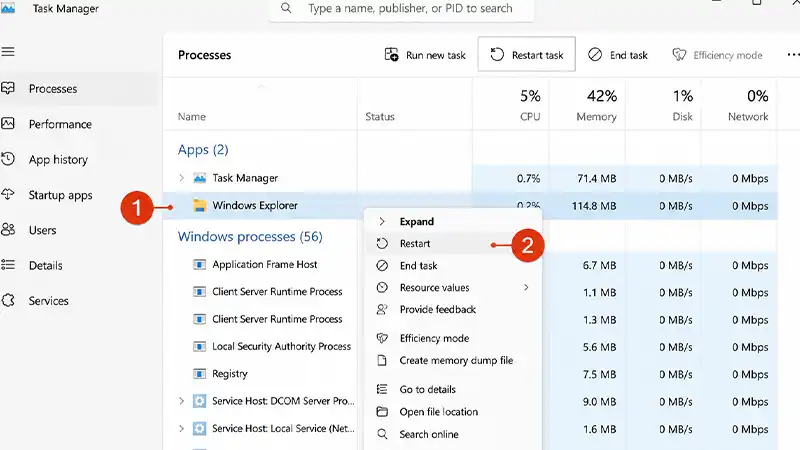Click the Task Manager app icon in title bar
Image resolution: width=800 pixels, height=450 pixels.
(x=8, y=8)
